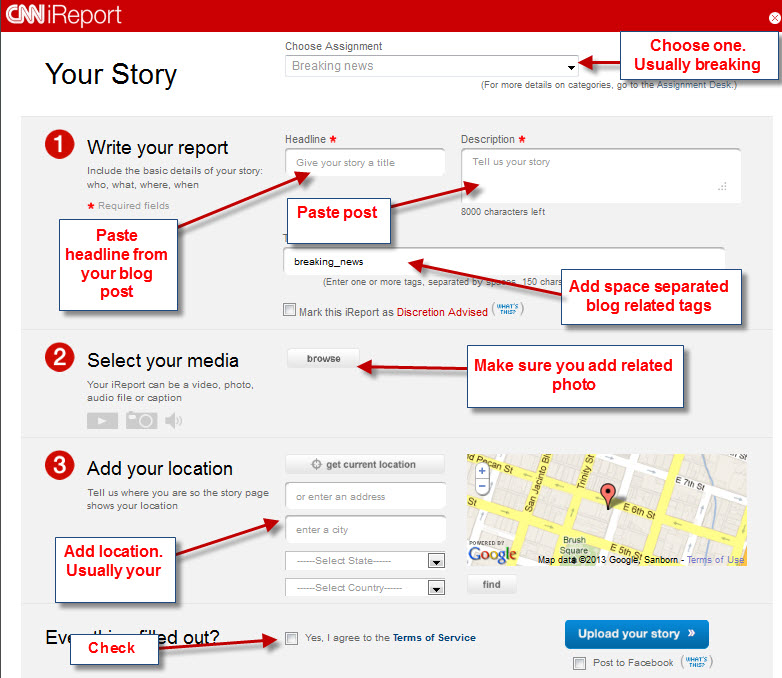The width and height of the screenshot is (782, 678).
Task: Close the upload dialog with X icon
Action: click(775, 18)
